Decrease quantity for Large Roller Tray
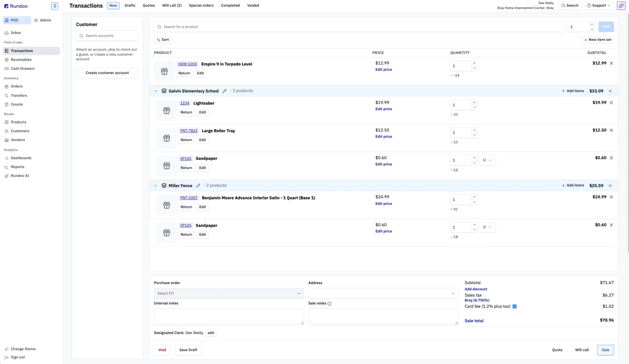The height and width of the screenshot is (364, 629). tap(474, 135)
